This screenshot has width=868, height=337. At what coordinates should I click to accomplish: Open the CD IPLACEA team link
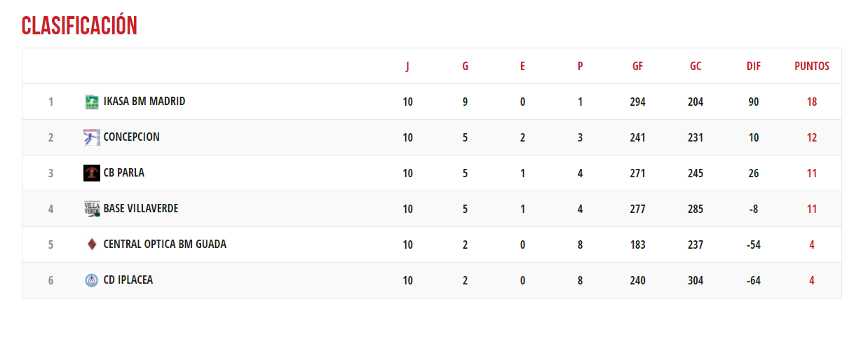pyautogui.click(x=128, y=280)
